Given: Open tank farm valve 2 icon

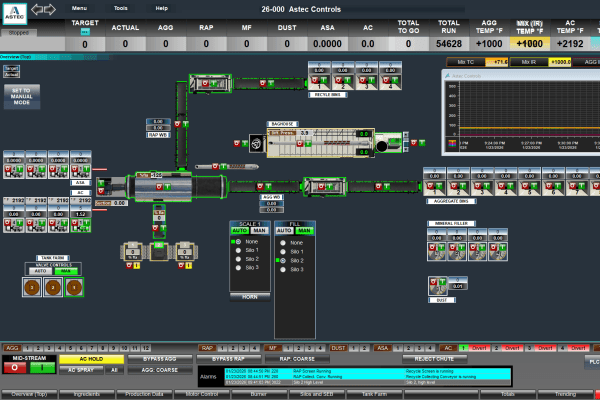Looking at the screenshot, I should [53, 287].
